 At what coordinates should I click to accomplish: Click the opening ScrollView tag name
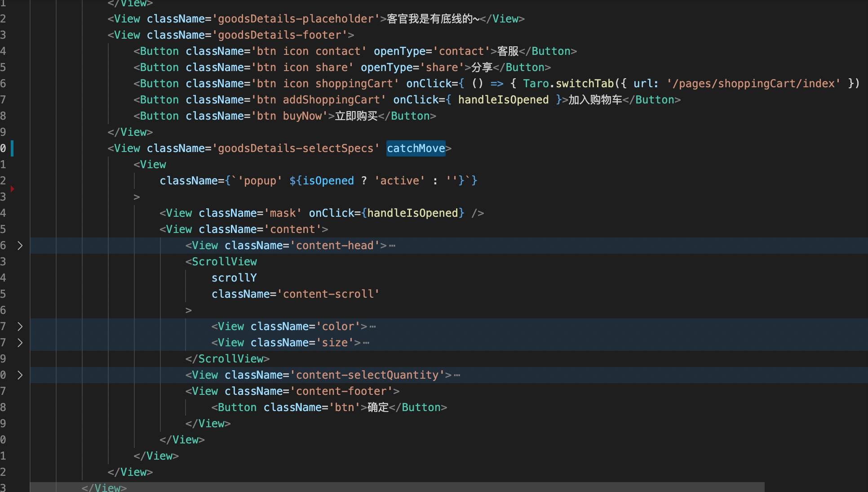pyautogui.click(x=224, y=262)
